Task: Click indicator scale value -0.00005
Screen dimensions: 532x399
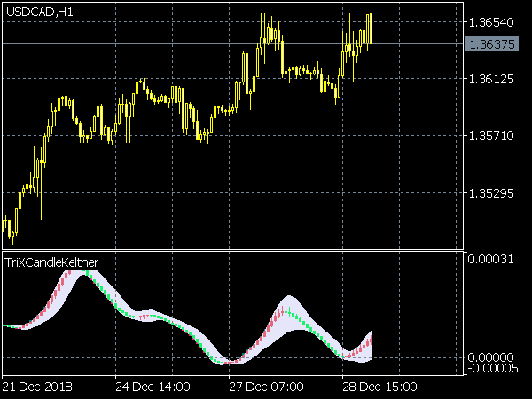Action: [x=494, y=368]
